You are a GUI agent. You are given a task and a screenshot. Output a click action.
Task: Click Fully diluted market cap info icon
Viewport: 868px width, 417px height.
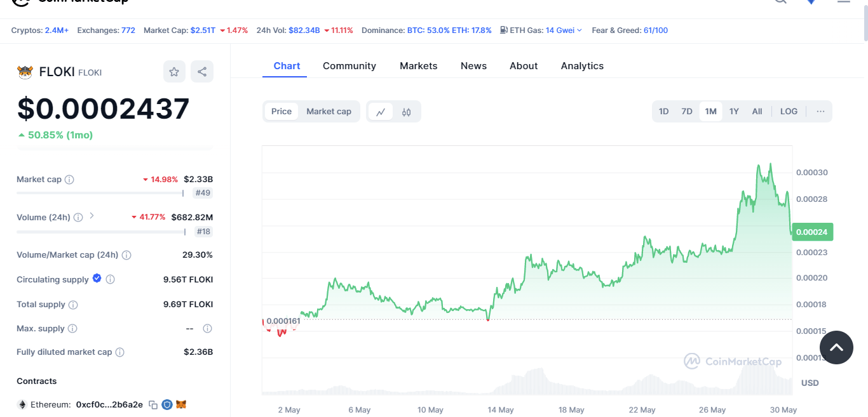coord(120,352)
